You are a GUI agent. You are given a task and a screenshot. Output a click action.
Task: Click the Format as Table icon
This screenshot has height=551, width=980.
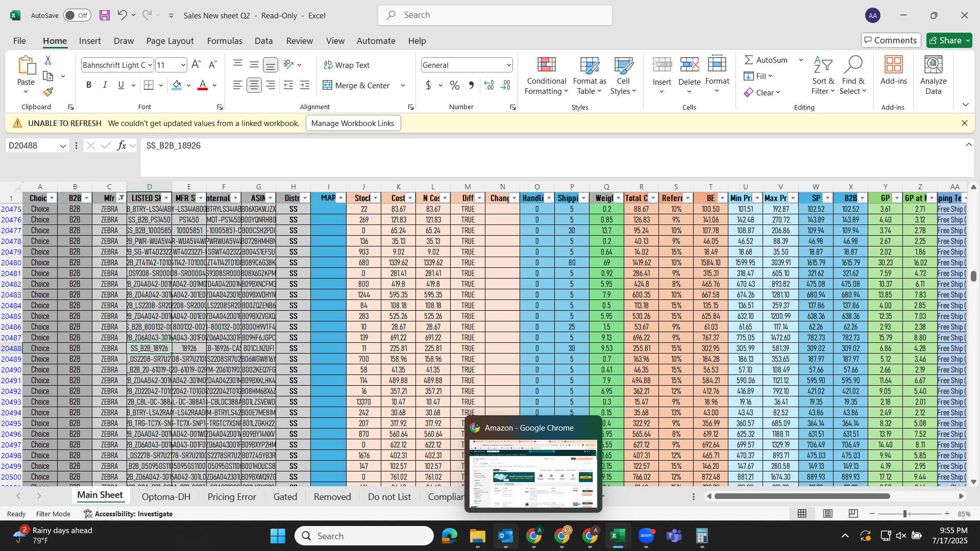(x=590, y=65)
